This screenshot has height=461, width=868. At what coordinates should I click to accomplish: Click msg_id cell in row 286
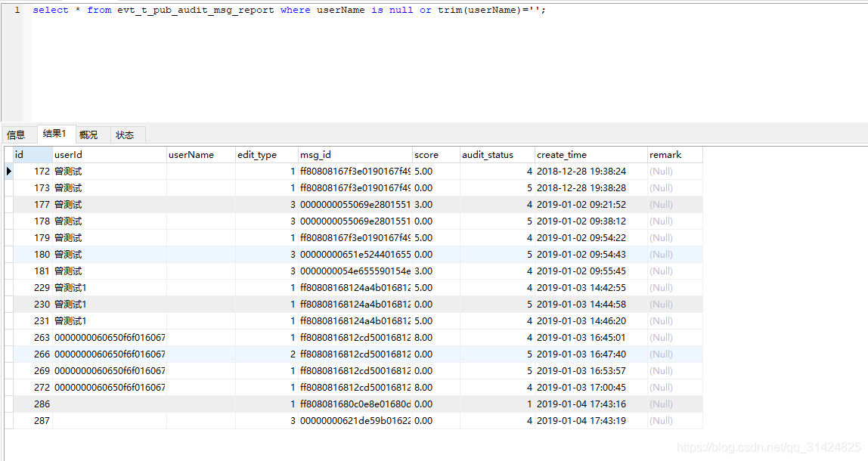355,404
